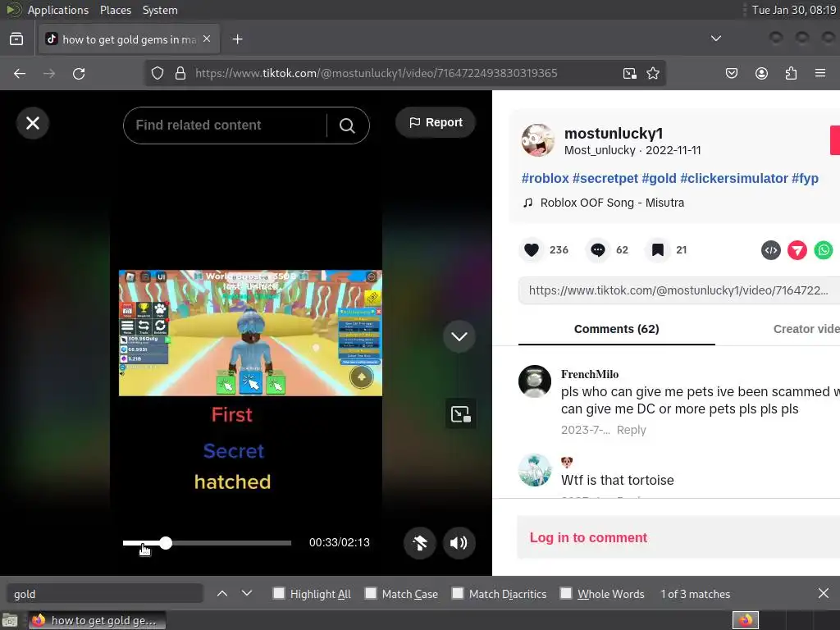This screenshot has width=840, height=630.
Task: Open Firefox account icon
Action: coord(761,73)
